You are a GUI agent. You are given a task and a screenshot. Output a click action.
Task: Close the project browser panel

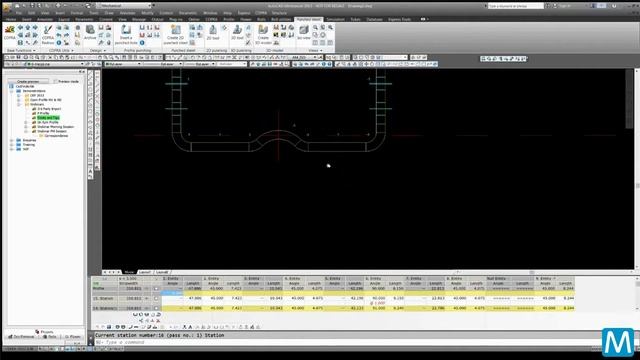click(x=83, y=72)
